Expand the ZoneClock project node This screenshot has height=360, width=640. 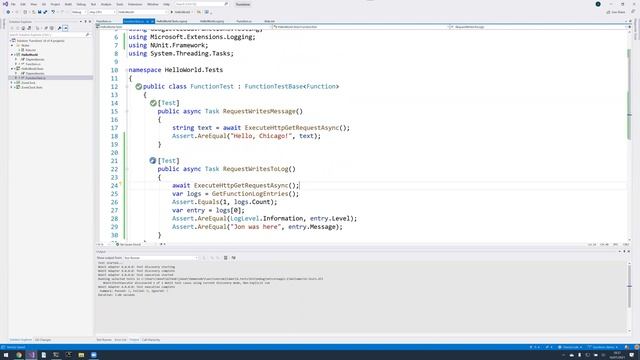12,83
